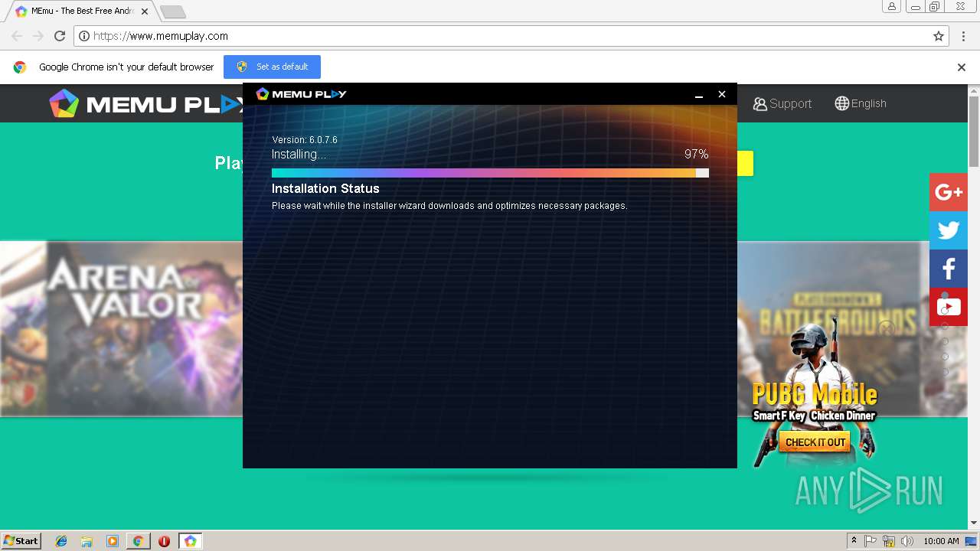Click the Support person icon

point(759,104)
